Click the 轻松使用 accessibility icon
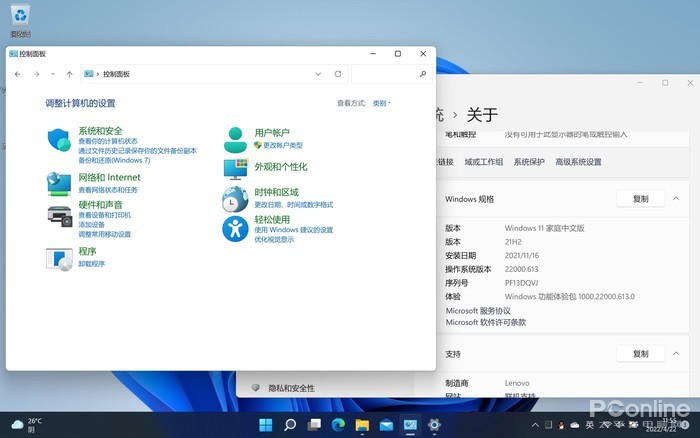This screenshot has height=438, width=700. coord(235,229)
